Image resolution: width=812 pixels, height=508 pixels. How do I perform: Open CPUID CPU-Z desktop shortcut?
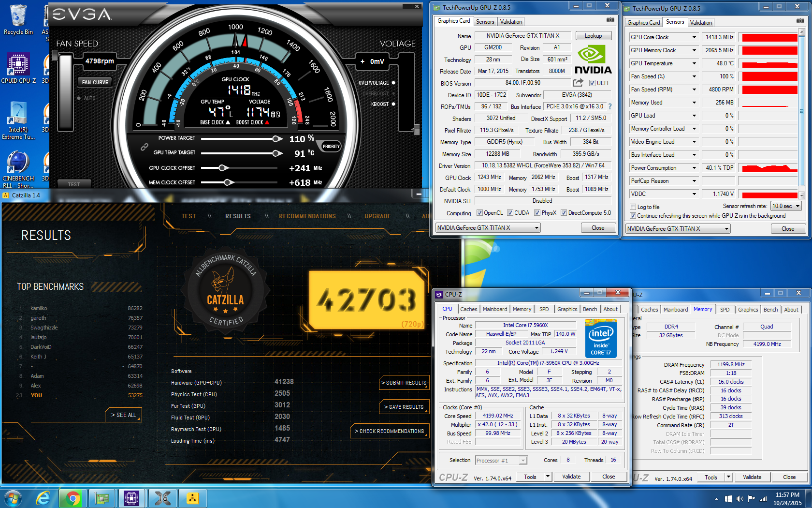18,68
